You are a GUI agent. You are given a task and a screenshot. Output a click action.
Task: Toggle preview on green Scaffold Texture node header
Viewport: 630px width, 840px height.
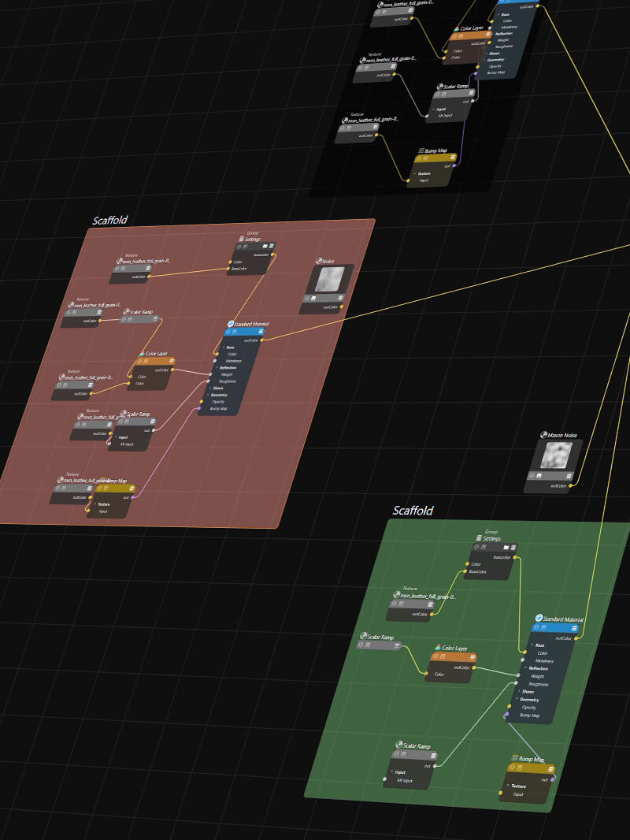(x=401, y=604)
